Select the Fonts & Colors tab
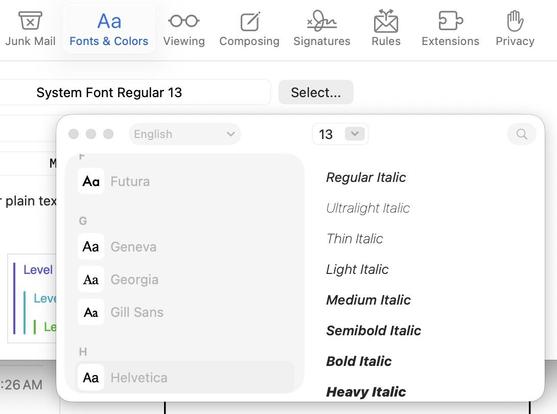The width and height of the screenshot is (557, 414). click(x=109, y=29)
